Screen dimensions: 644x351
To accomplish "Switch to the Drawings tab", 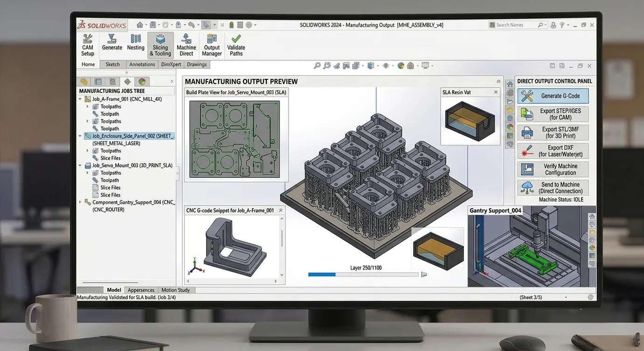I will coord(197,64).
